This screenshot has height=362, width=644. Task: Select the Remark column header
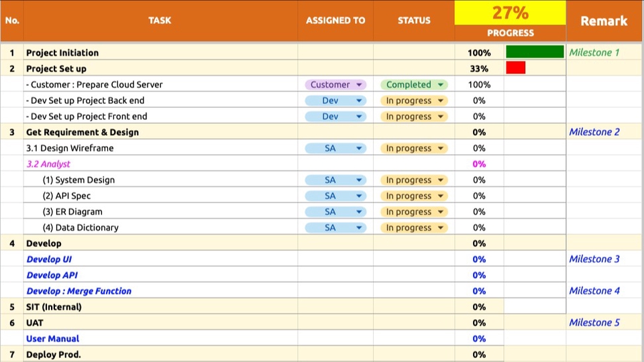point(604,21)
